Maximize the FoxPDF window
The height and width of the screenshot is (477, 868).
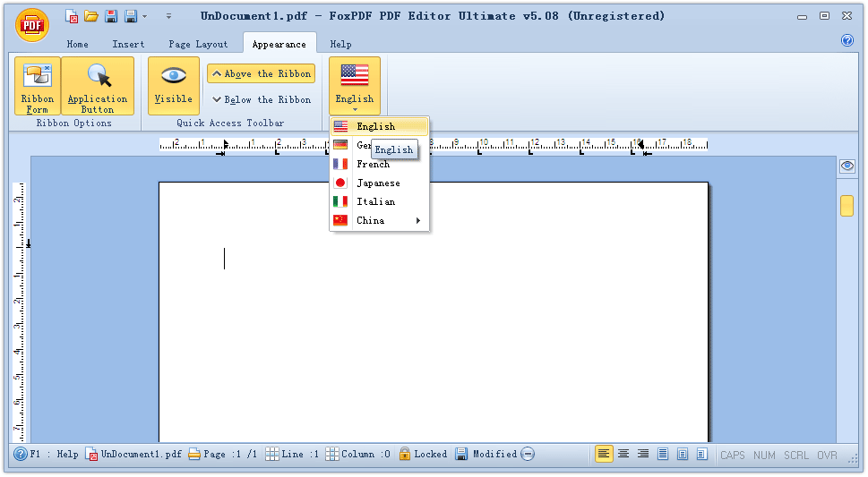pyautogui.click(x=824, y=16)
